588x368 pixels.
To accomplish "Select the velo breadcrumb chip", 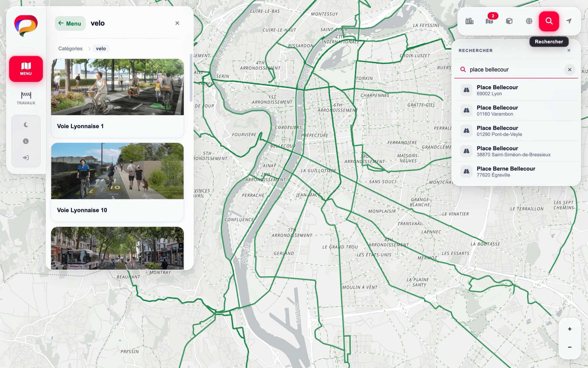I will tap(101, 48).
